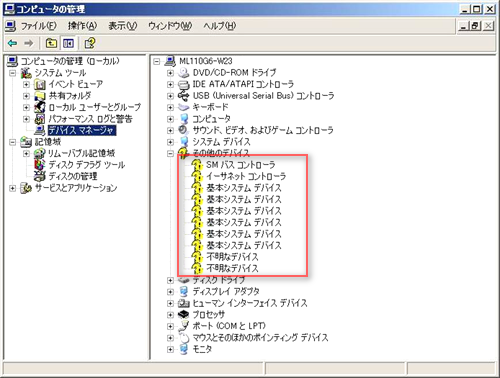Select ディスクの管理 in left tree
500x378 pixels.
click(x=73, y=176)
